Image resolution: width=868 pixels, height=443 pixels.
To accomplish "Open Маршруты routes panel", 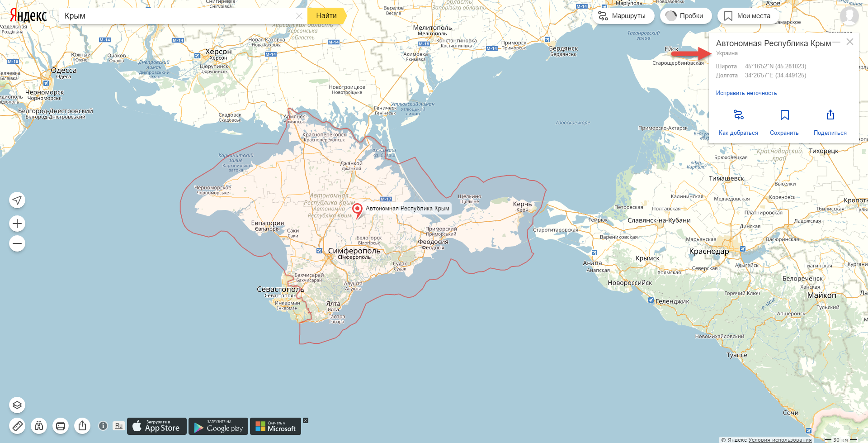I will tap(623, 16).
